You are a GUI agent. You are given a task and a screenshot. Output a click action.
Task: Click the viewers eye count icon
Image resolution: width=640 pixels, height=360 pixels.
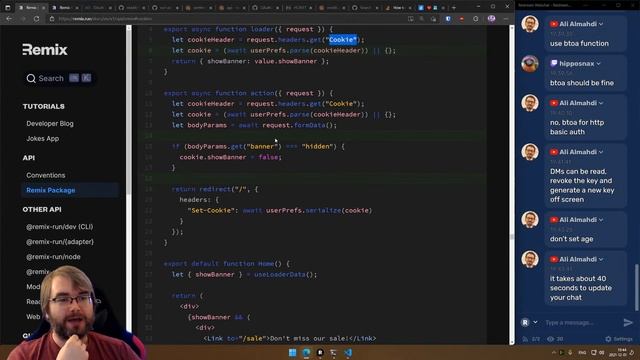pyautogui.click(x=551, y=339)
